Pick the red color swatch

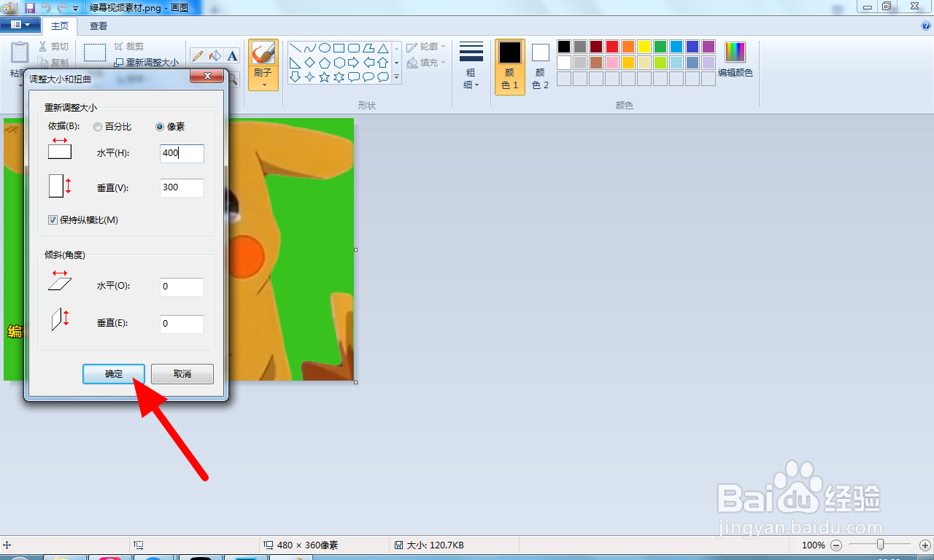coord(612,47)
